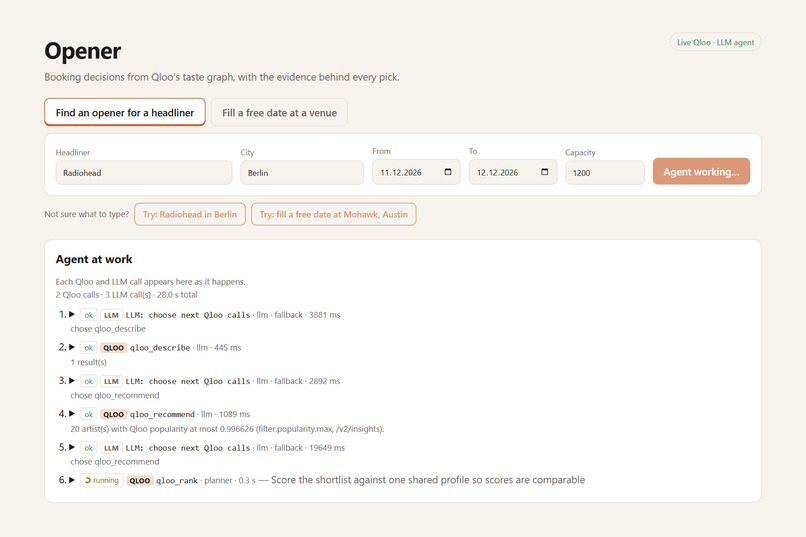806x537 pixels.
Task: Click the ok status badge on step 5
Action: 88,448
